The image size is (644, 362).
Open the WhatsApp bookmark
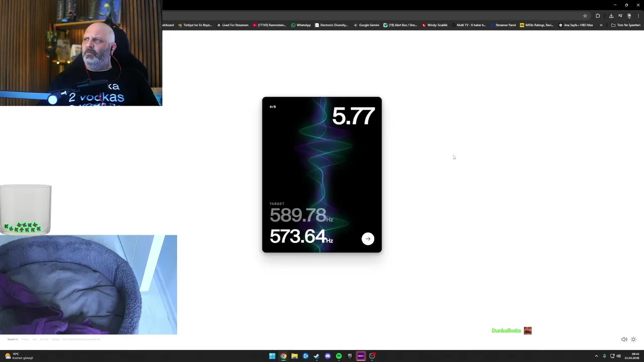point(301,25)
